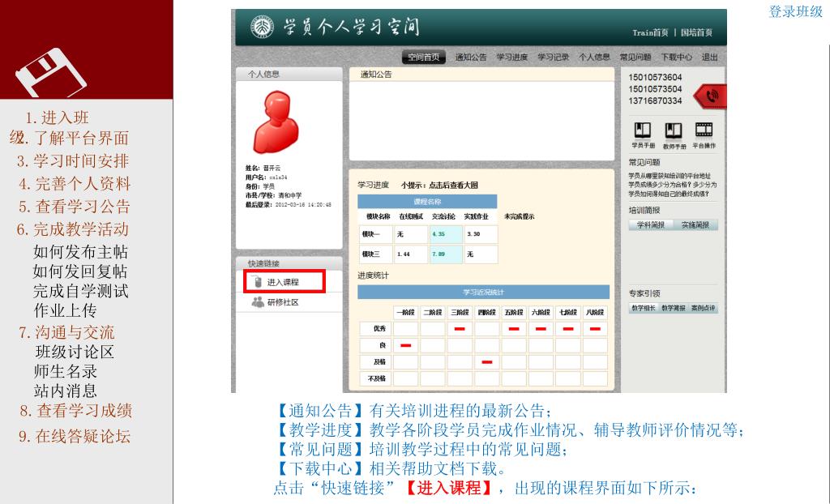Viewport: 830px width, 504px height.
Task: Click the red marker in 优秀 row, 三阶段
Action: click(x=460, y=329)
